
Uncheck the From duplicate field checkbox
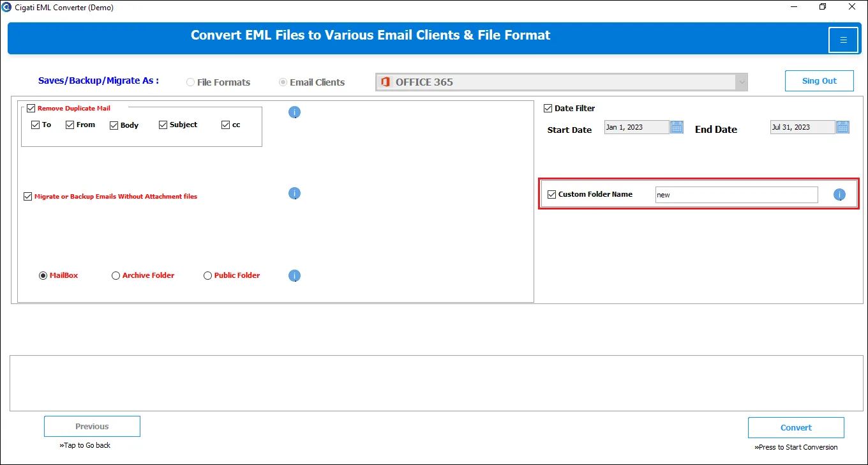70,125
